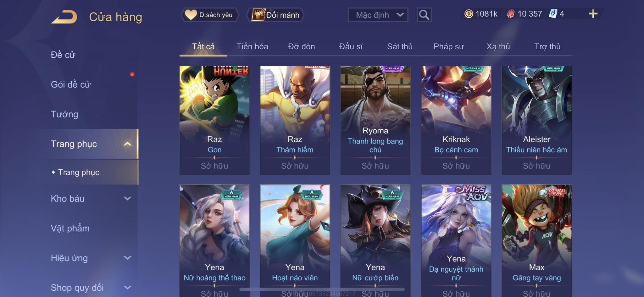Open the D.sách yêu heart wishlist
Viewport: 644px width, 297px height.
point(209,15)
